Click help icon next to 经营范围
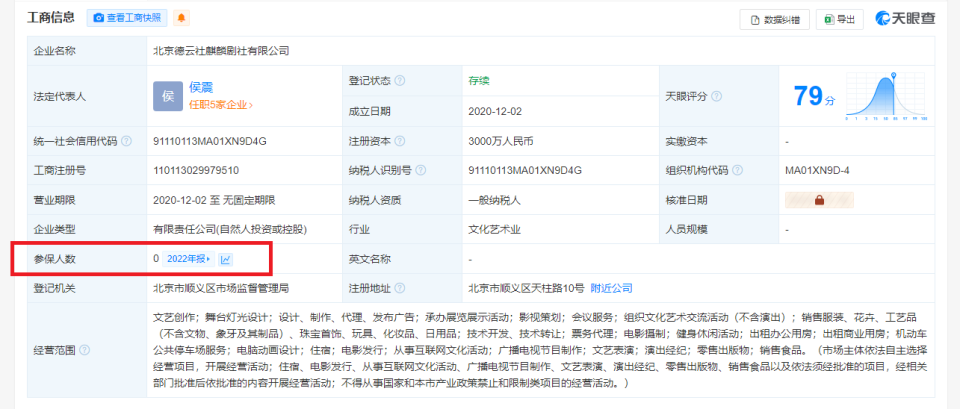Screen dimensions: 960x409 84,350
